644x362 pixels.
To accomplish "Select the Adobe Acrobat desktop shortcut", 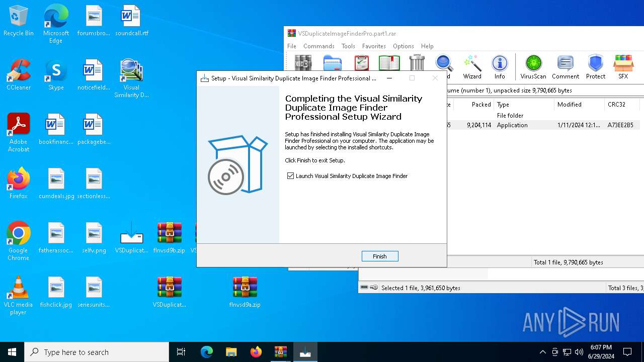I will click(x=19, y=133).
